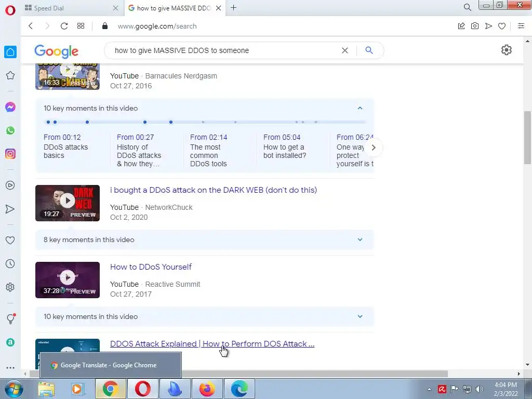Click the fourth blue dot on key moments timeline

(x=145, y=122)
